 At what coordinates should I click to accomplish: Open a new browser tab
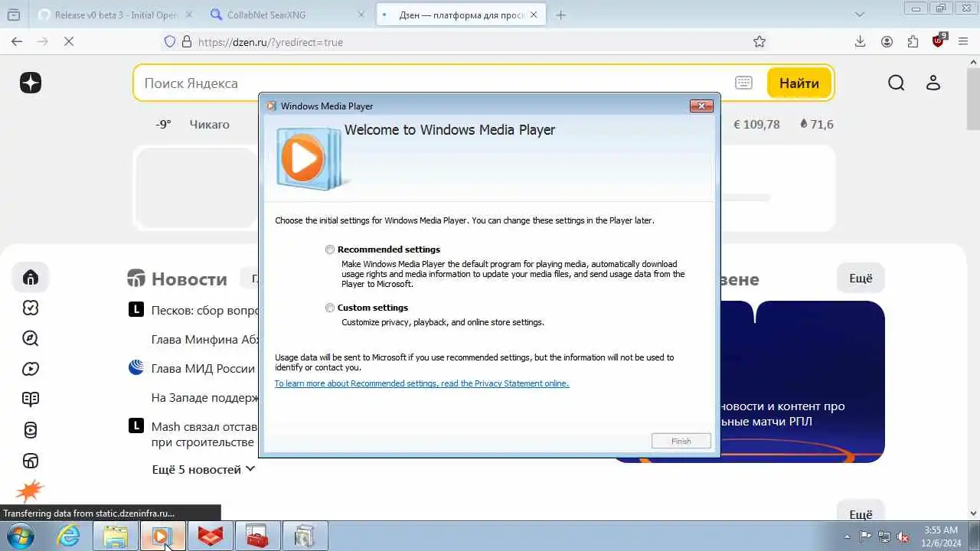561,15
